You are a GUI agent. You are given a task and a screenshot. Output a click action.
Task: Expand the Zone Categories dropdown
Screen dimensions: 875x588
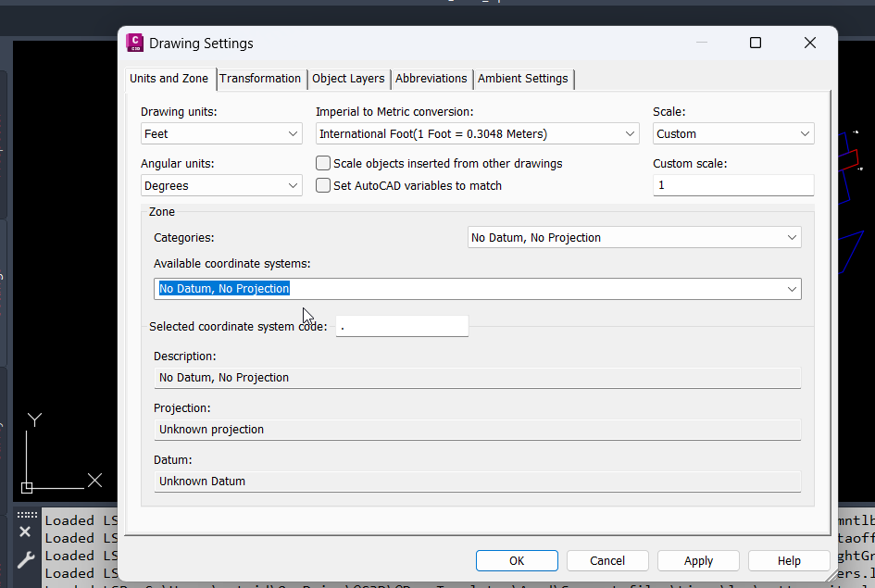click(x=634, y=238)
